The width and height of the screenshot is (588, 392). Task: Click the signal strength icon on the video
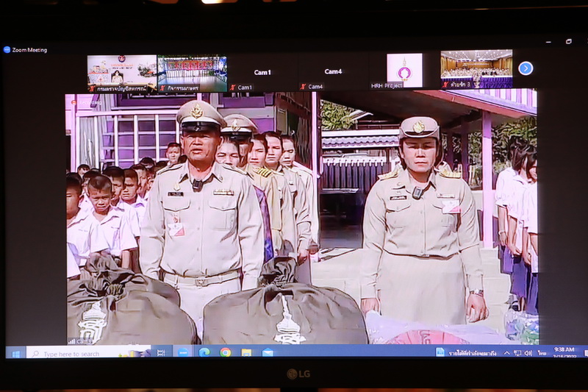[71, 341]
